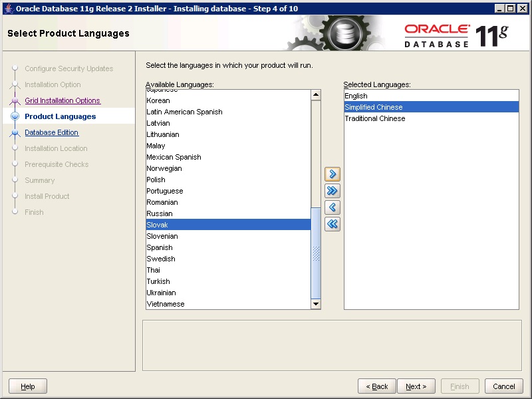Select Romanian in Available Languages
532x399 pixels.
pyautogui.click(x=228, y=202)
